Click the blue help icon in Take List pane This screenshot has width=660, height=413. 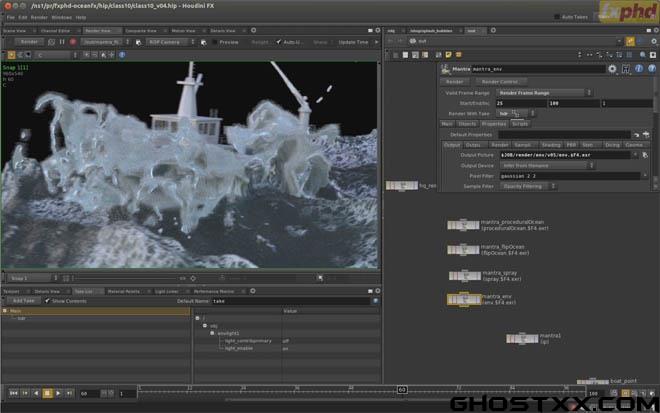coord(375,301)
